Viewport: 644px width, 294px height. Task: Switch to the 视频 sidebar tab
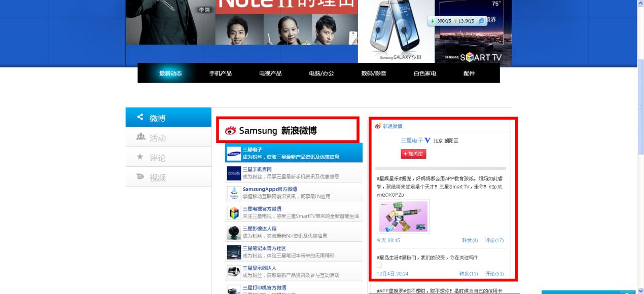point(168,177)
